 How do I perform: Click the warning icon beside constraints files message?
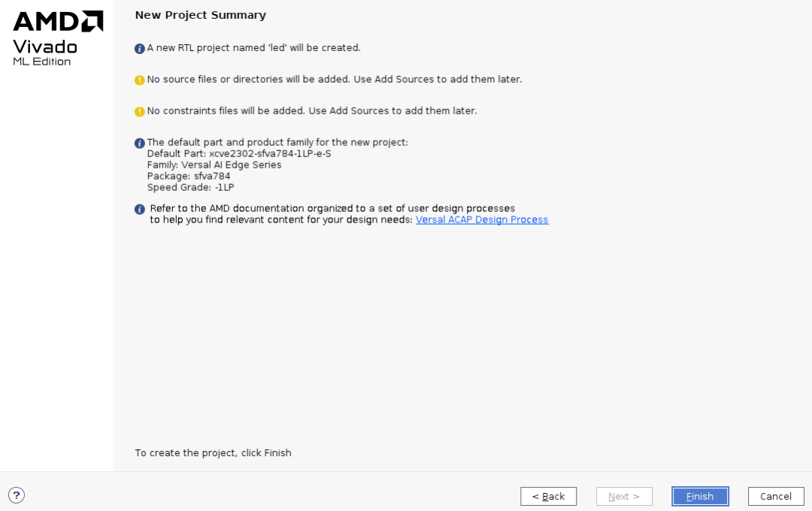tap(139, 112)
